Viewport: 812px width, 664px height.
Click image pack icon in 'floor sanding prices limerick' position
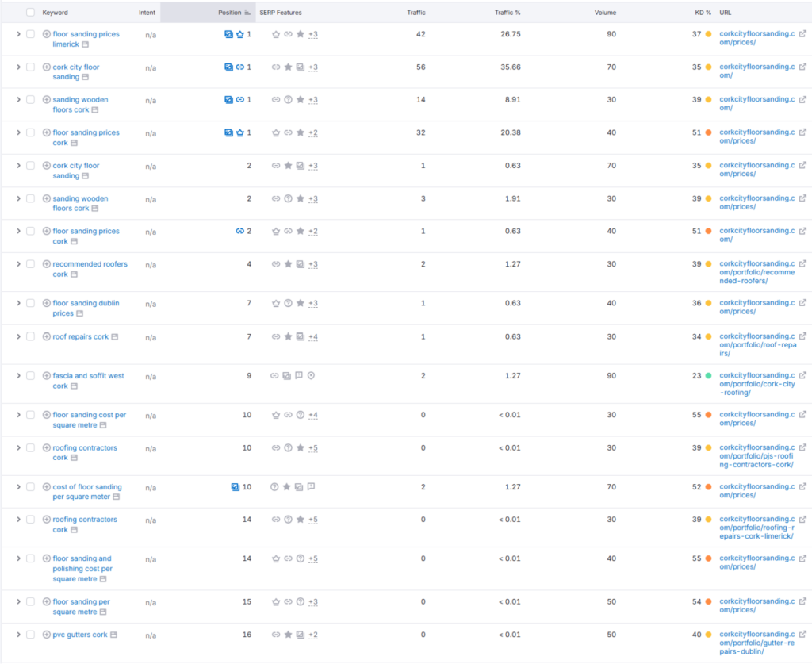pos(228,34)
